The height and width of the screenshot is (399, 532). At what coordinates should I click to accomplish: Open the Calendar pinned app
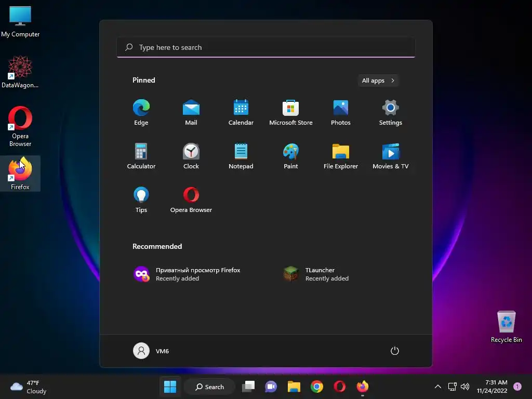click(x=241, y=113)
